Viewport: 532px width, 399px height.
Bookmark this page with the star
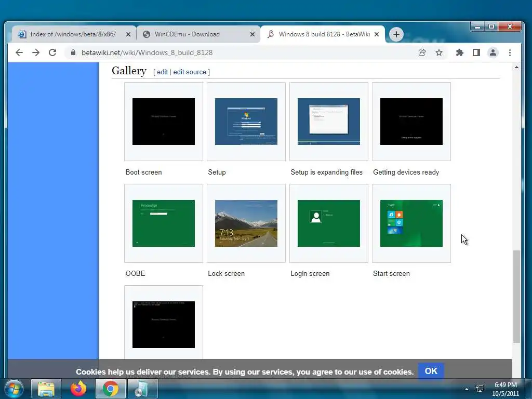tap(439, 52)
